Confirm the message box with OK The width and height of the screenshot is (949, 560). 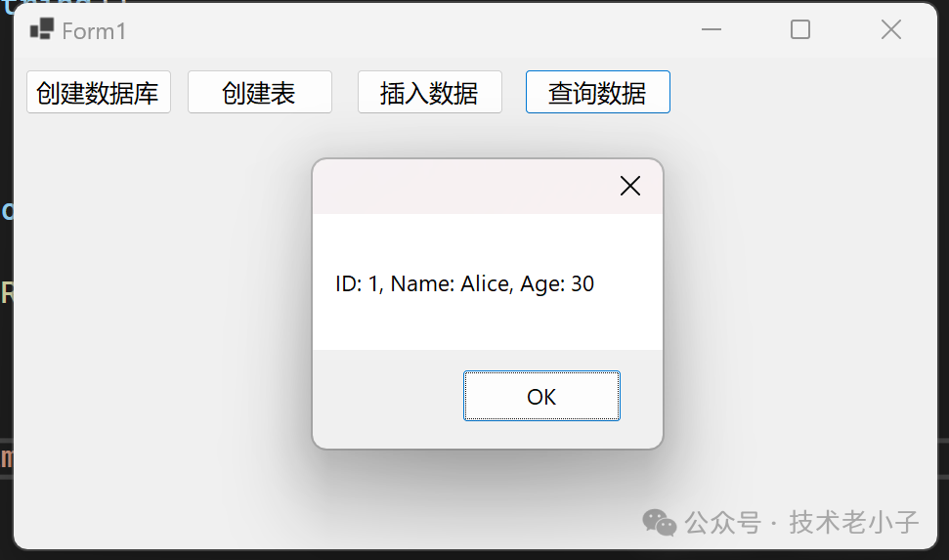541,396
